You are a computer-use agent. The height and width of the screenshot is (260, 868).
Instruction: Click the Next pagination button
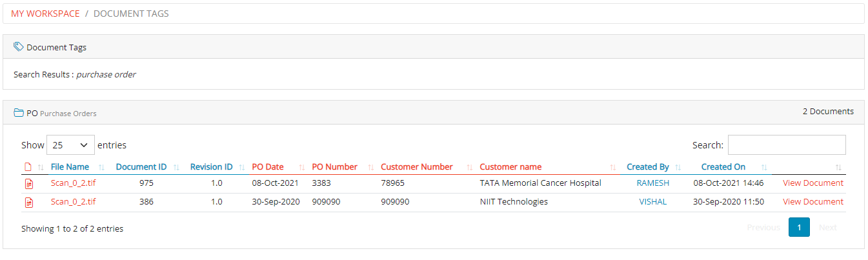827,228
